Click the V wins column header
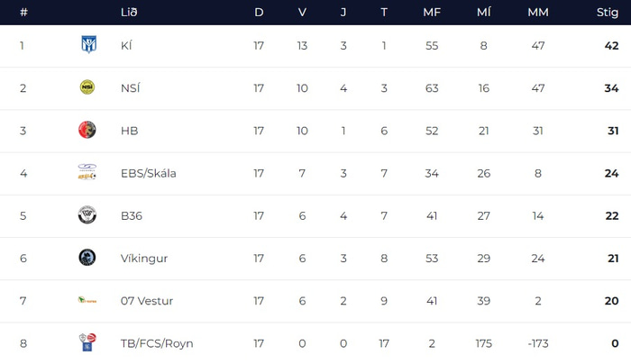 coord(302,13)
